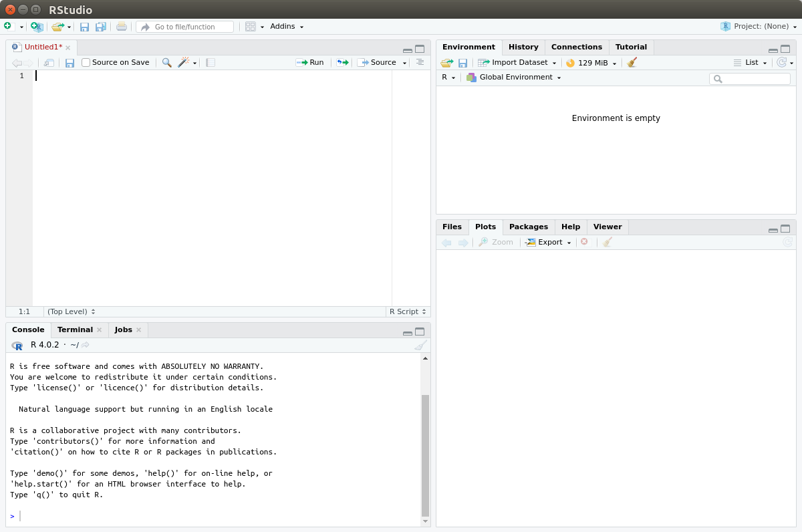Viewport: 802px width, 532px height.
Task: Open Find/Replace magnifier in editor
Action: (x=167, y=63)
